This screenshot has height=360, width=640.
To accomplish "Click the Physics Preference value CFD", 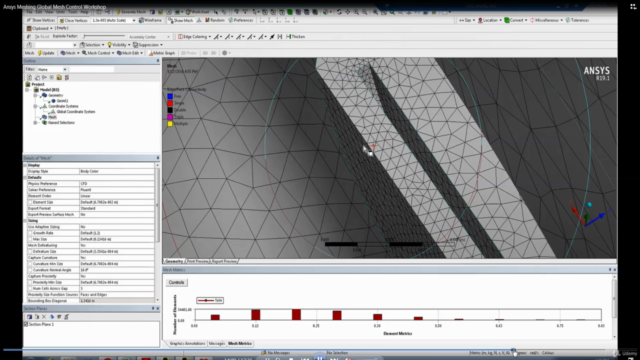I will (x=116, y=184).
